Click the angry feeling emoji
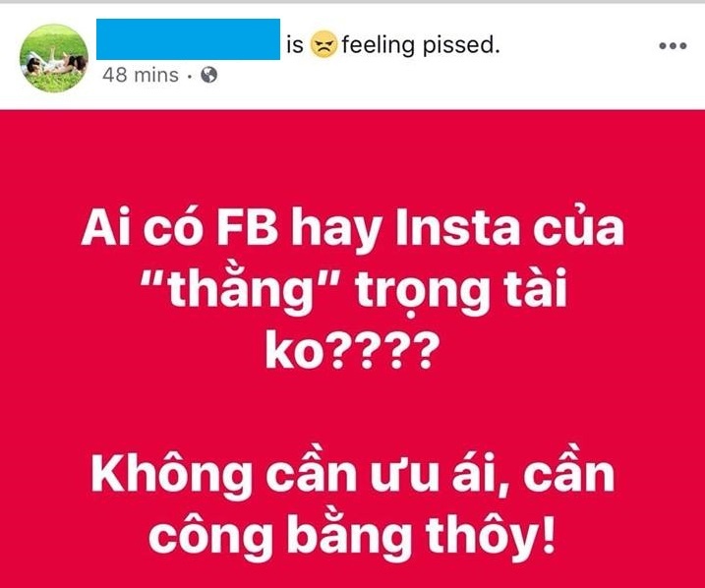Viewport: 705px width, 588px height. [x=323, y=44]
